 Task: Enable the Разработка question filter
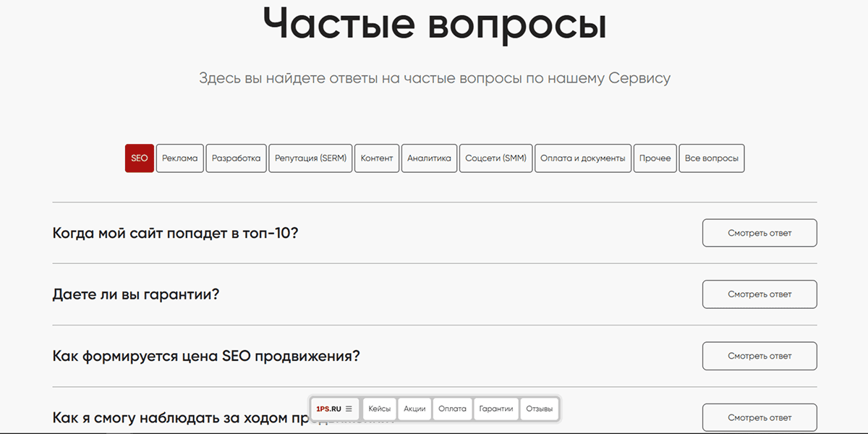[236, 158]
